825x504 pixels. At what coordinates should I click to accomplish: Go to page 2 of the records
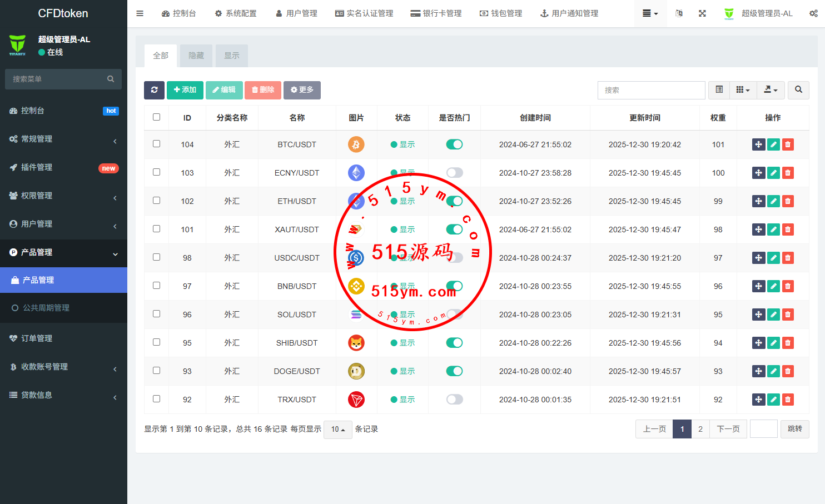[700, 429]
